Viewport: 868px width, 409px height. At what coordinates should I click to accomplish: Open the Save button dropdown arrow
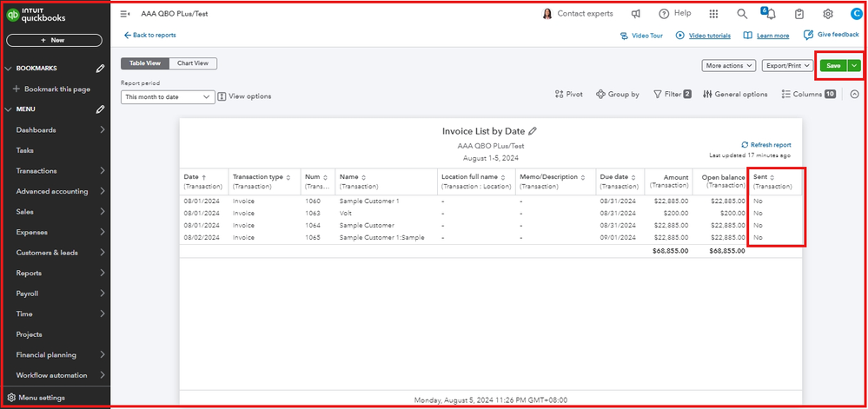click(855, 65)
